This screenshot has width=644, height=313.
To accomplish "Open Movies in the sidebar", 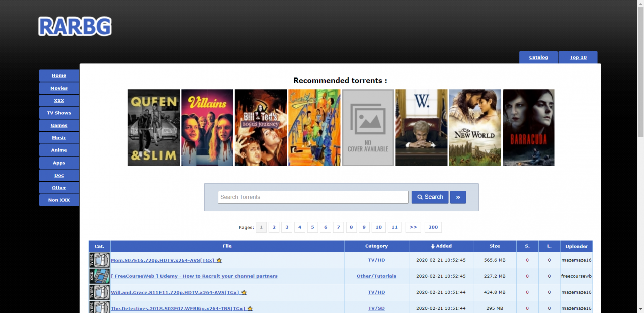I will [59, 88].
